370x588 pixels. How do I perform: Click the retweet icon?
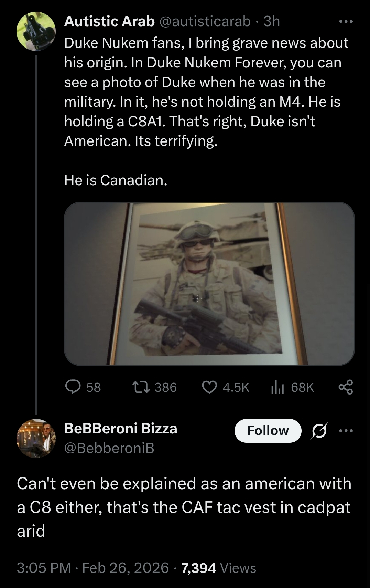[x=141, y=387]
